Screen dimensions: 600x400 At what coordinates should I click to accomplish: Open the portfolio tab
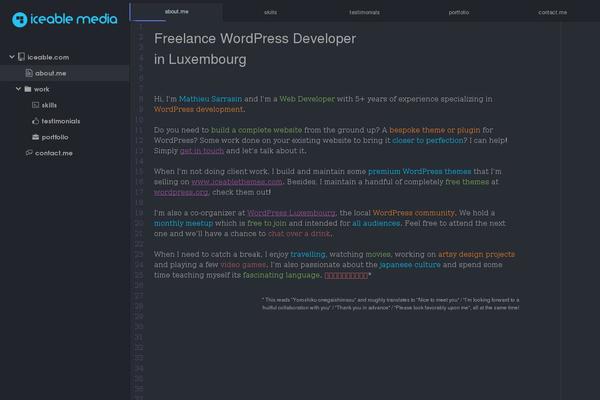(458, 12)
